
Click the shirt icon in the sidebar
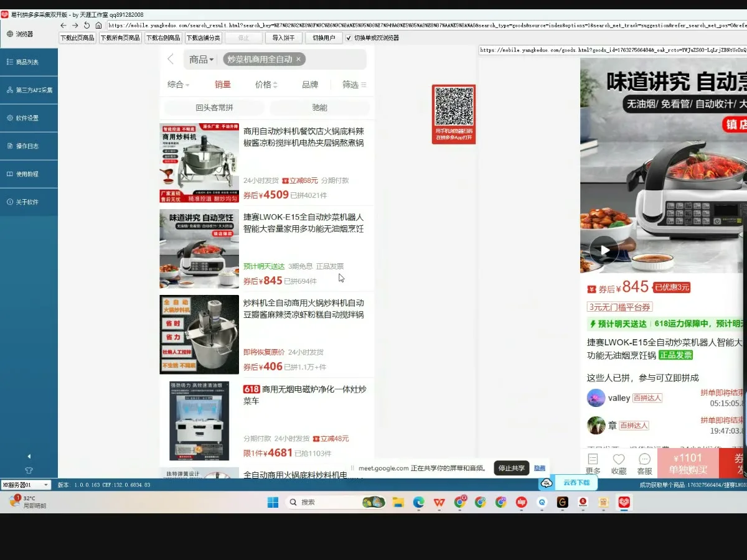pos(29,470)
